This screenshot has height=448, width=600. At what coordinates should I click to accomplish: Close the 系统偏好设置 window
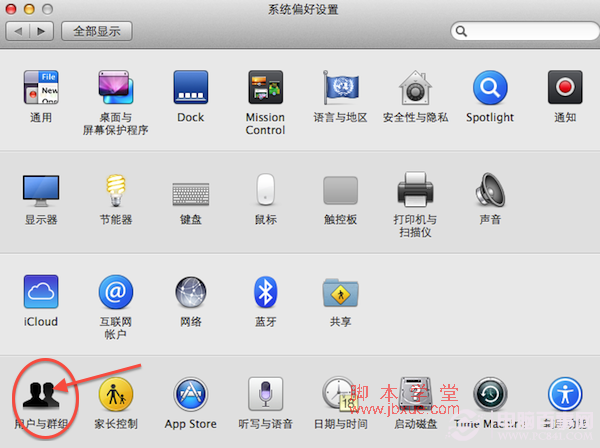coord(11,9)
